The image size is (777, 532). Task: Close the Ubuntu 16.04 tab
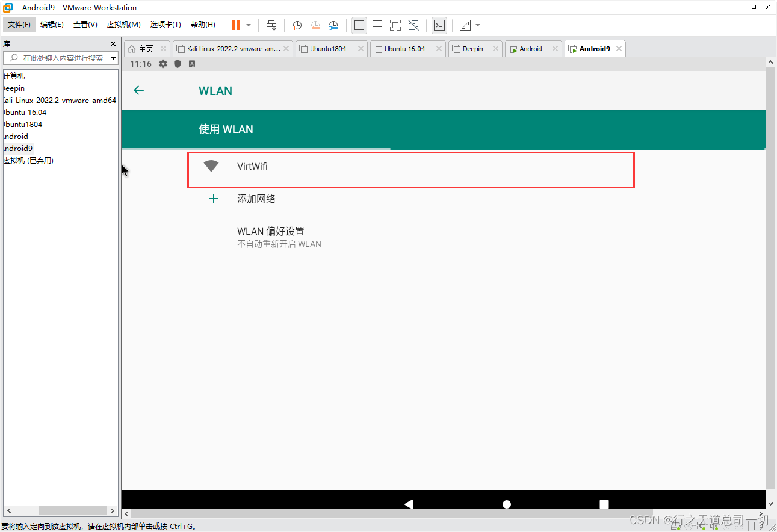click(439, 49)
